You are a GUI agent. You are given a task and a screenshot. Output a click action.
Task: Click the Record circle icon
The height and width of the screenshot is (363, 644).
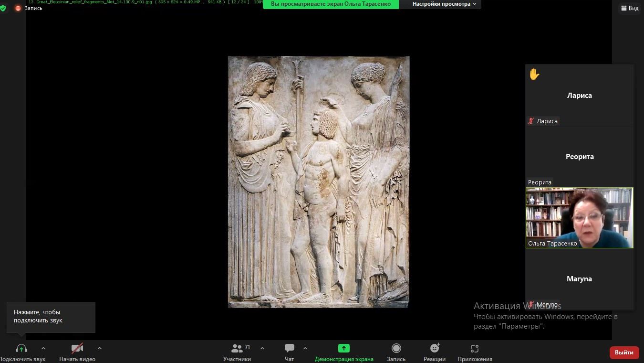396,348
